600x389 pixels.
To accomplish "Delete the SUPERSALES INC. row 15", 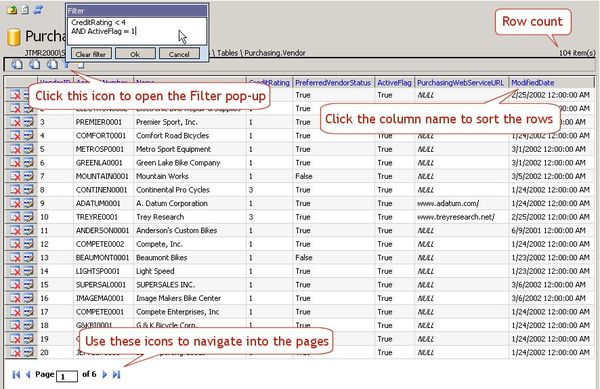I will coord(15,285).
